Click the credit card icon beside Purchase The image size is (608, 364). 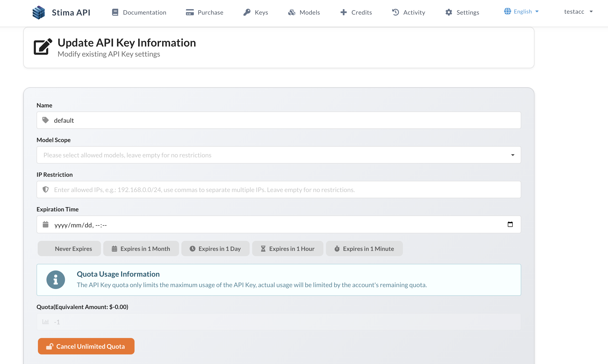[190, 12]
